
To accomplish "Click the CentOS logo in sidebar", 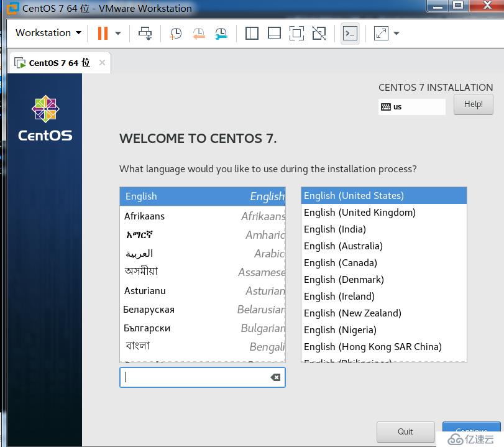I will [x=45, y=118].
